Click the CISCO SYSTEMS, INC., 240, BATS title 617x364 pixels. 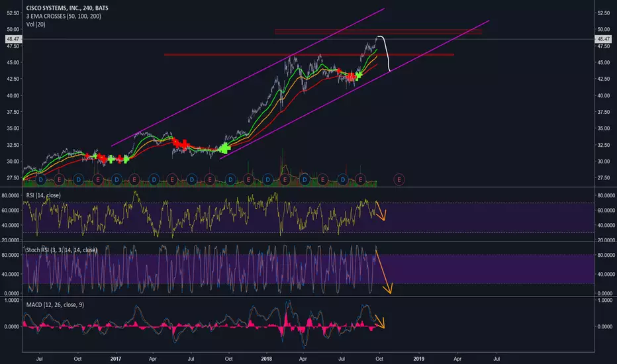tap(68, 8)
